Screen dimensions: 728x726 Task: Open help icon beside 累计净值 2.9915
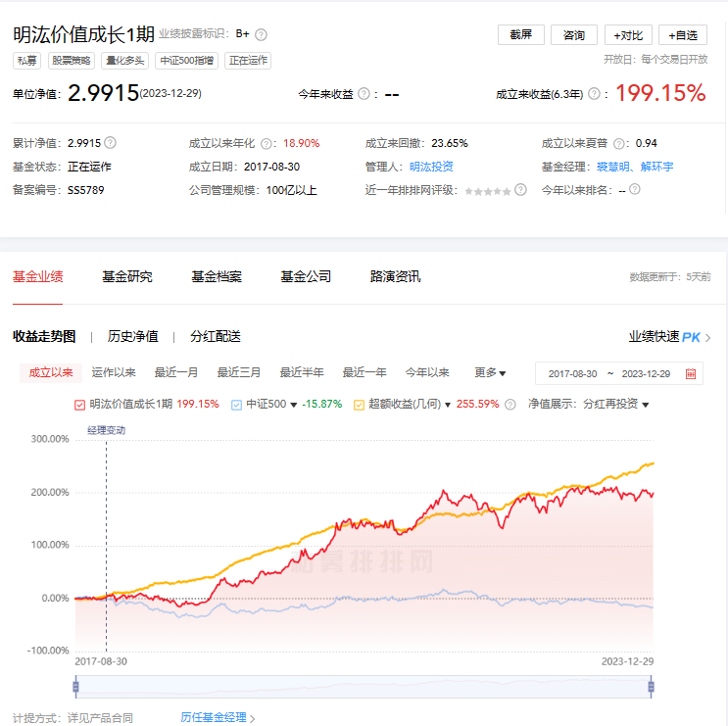click(110, 143)
